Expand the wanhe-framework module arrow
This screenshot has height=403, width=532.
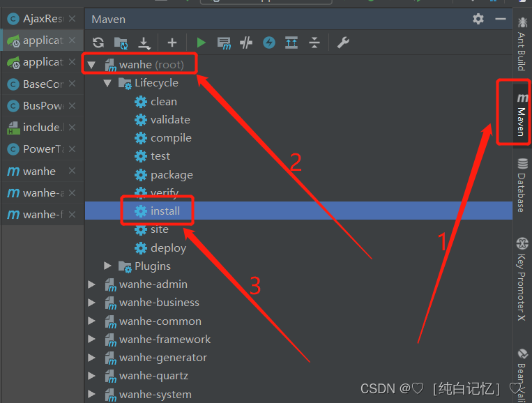[91, 340]
